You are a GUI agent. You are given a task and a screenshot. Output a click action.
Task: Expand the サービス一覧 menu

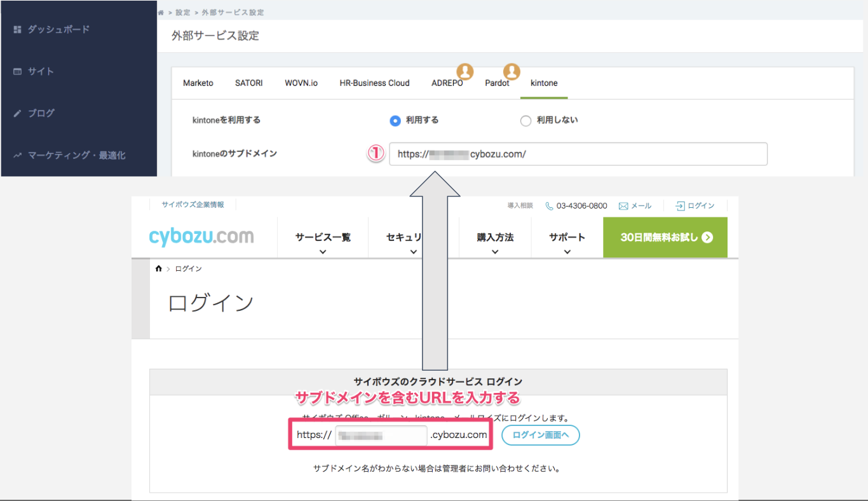pos(323,238)
